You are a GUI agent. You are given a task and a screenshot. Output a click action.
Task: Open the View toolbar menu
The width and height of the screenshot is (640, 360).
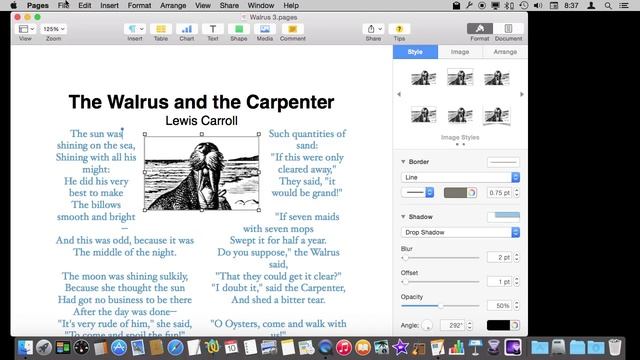25,29
